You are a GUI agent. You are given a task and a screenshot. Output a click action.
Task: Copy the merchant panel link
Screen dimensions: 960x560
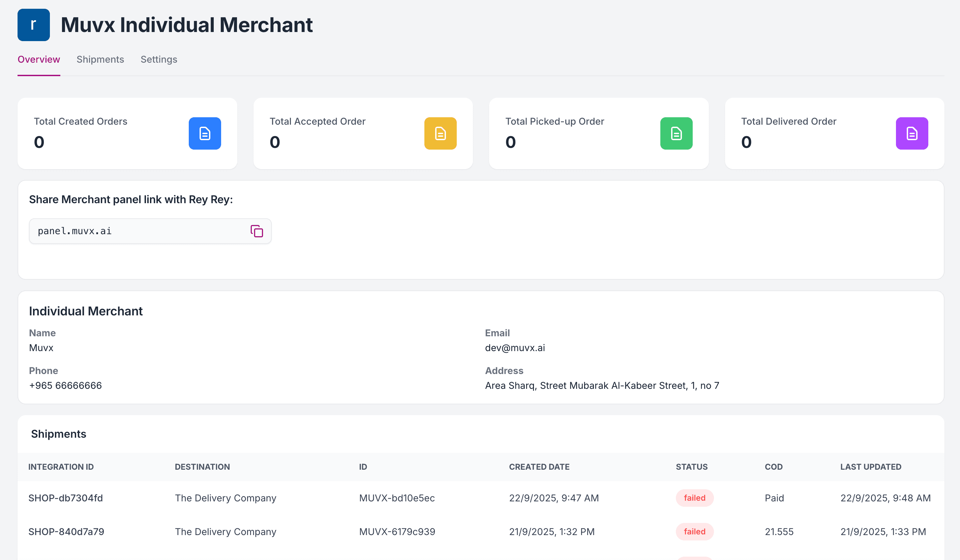257,231
